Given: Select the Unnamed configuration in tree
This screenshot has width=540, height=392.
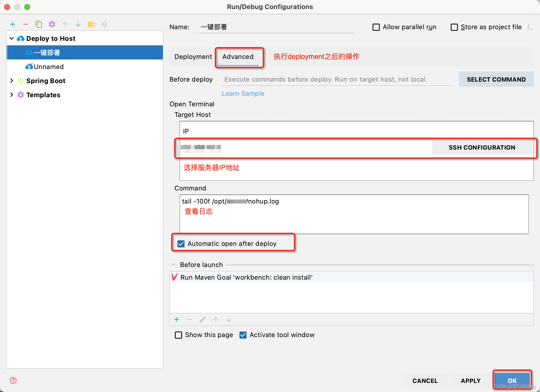Looking at the screenshot, I should click(x=49, y=67).
